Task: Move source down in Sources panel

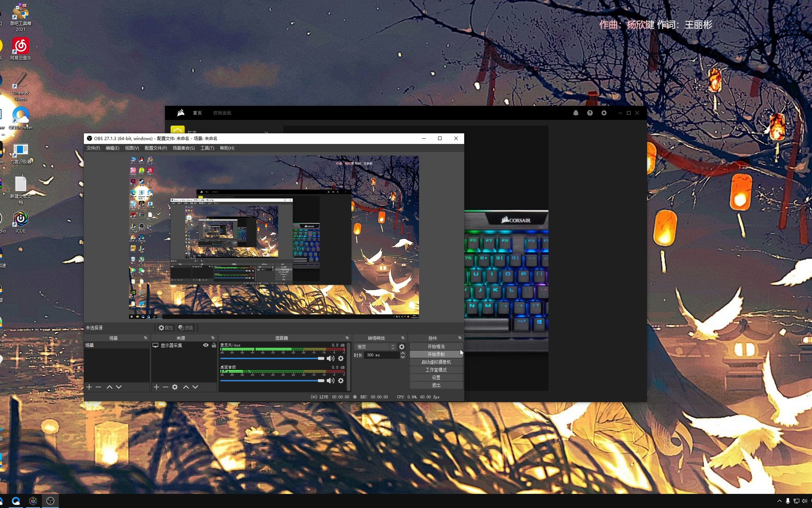Action: pyautogui.click(x=195, y=387)
